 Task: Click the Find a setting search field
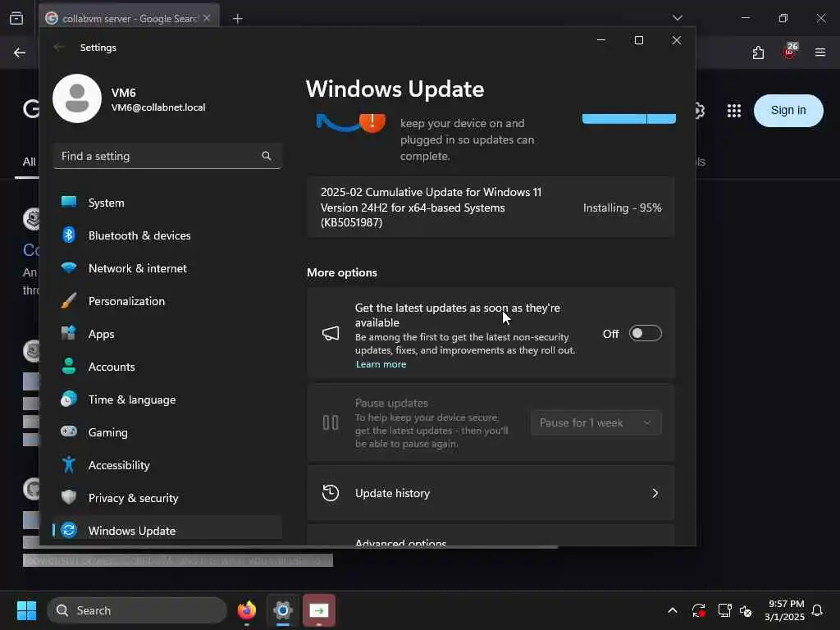coord(167,156)
